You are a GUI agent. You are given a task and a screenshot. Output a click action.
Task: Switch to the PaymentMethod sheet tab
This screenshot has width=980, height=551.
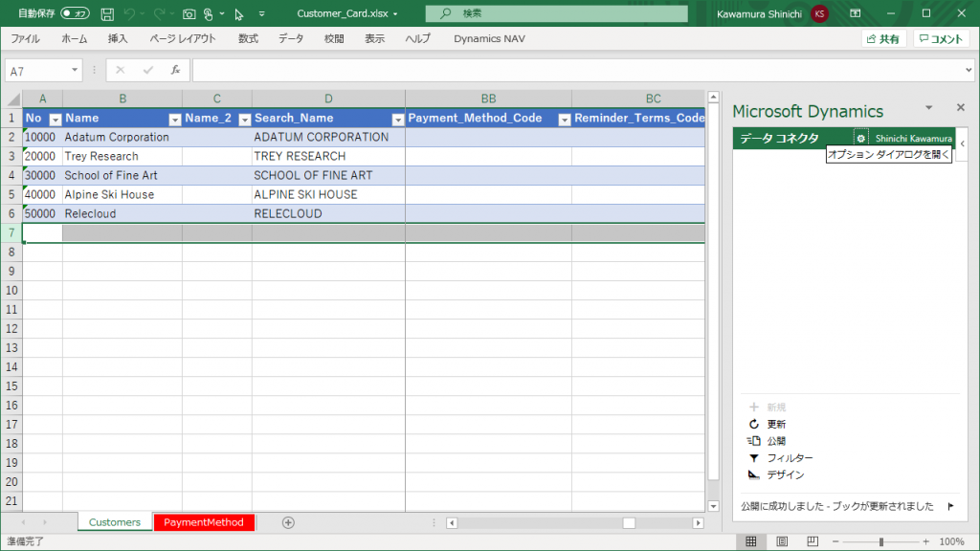pos(204,522)
